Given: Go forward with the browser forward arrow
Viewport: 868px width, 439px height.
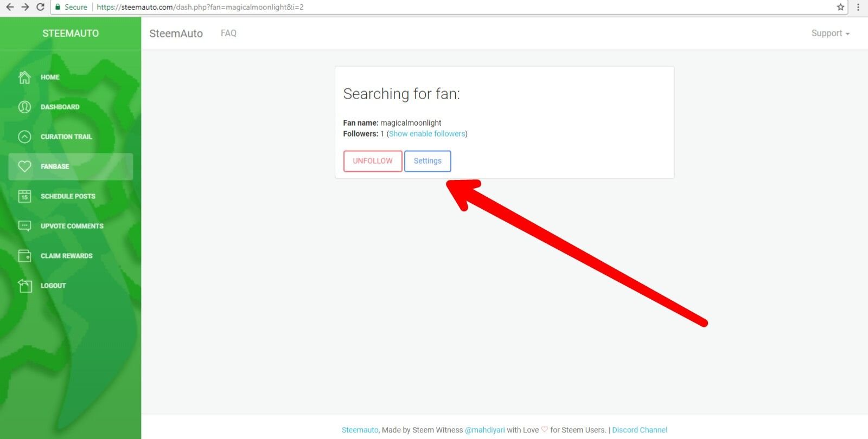Looking at the screenshot, I should [x=25, y=7].
